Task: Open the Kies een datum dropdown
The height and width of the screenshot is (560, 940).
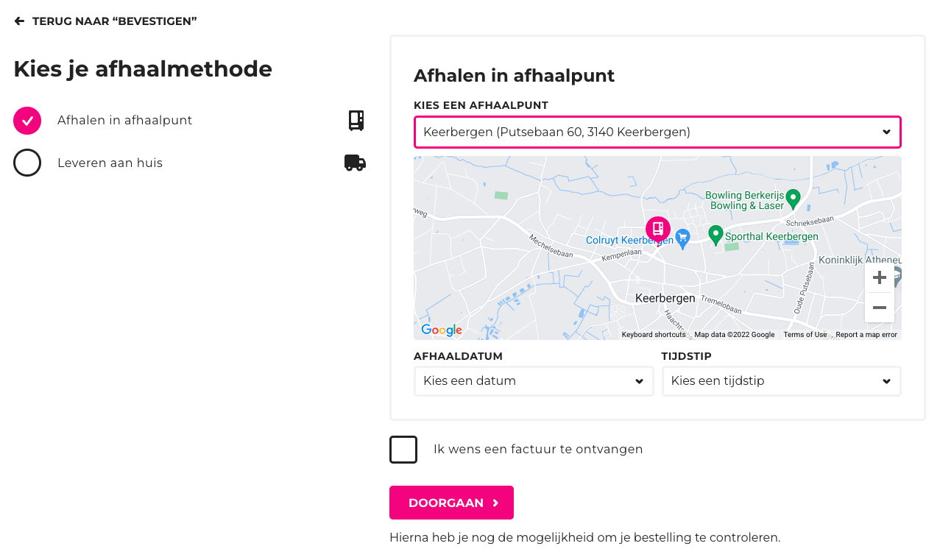Action: point(534,381)
